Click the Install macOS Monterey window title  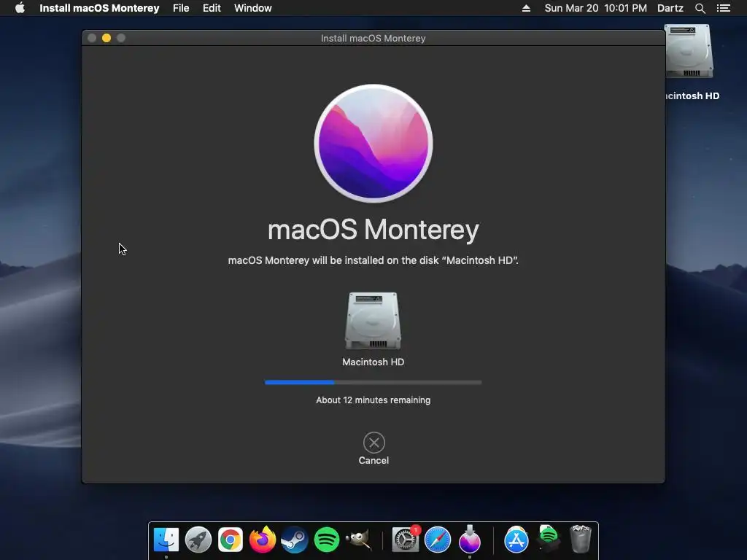(x=373, y=38)
